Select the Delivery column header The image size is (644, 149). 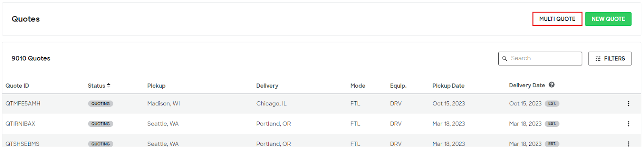267,86
